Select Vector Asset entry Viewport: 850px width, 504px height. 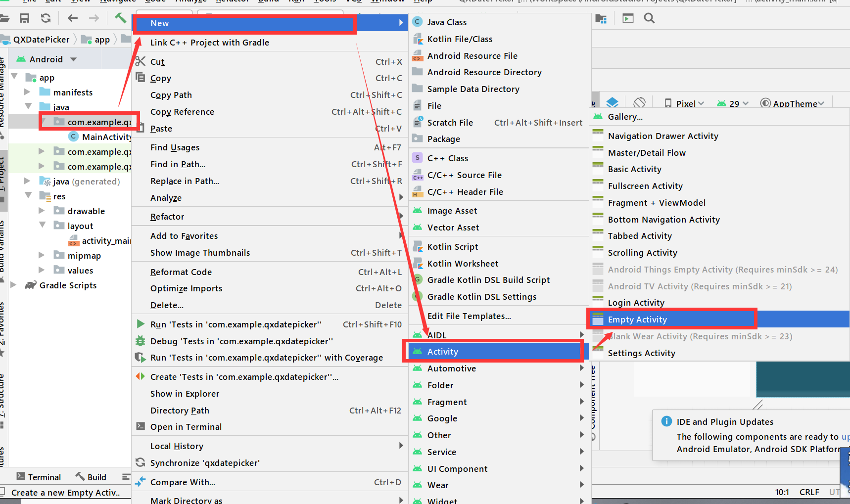500,228
